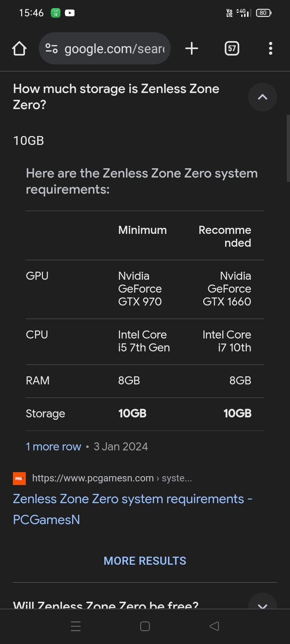
Task: Tap the PCGamesN favicon
Action: point(19,479)
